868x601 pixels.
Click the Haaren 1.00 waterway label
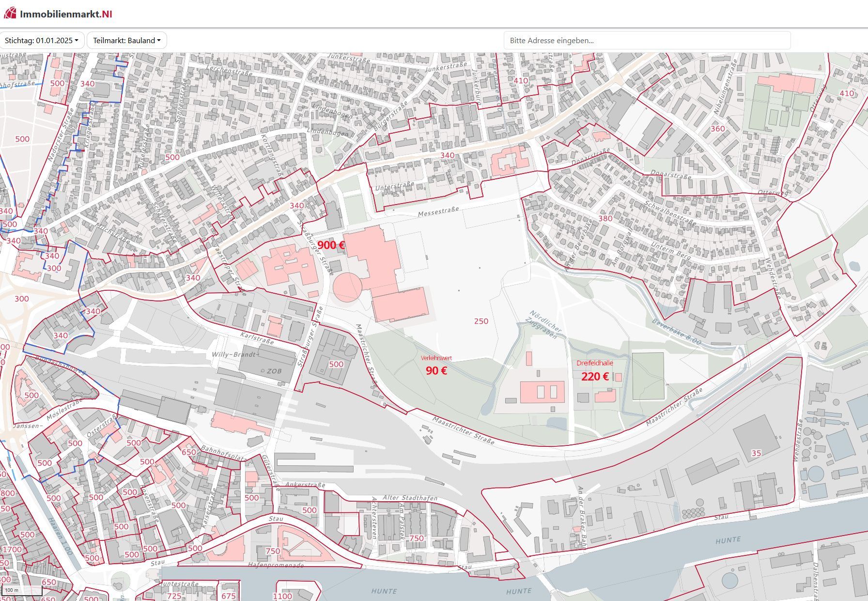point(60,537)
